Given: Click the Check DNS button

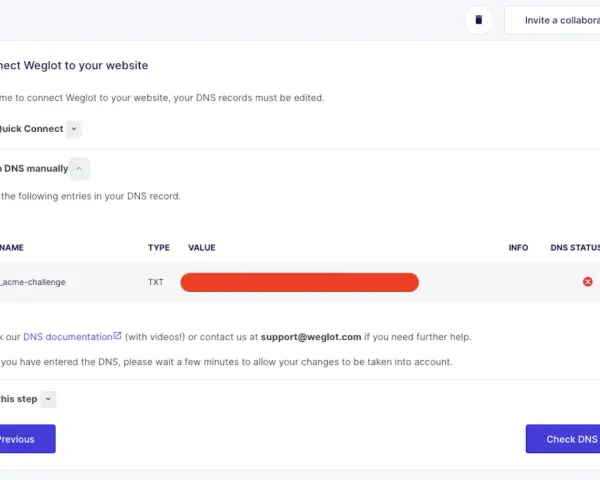Looking at the screenshot, I should pos(563,439).
